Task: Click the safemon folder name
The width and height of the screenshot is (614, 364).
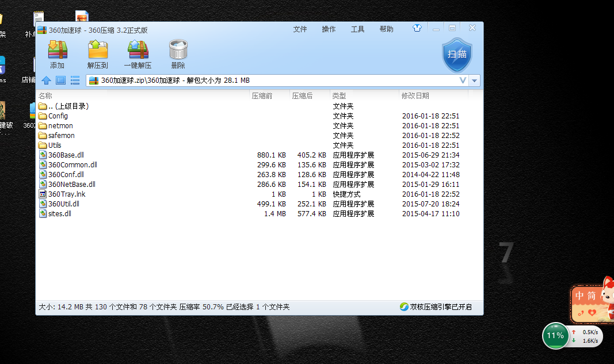Action: point(62,136)
